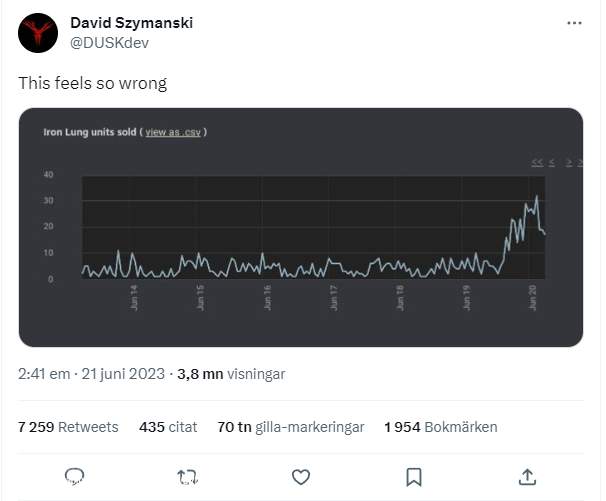Click the reply speech bubble icon

click(x=74, y=476)
